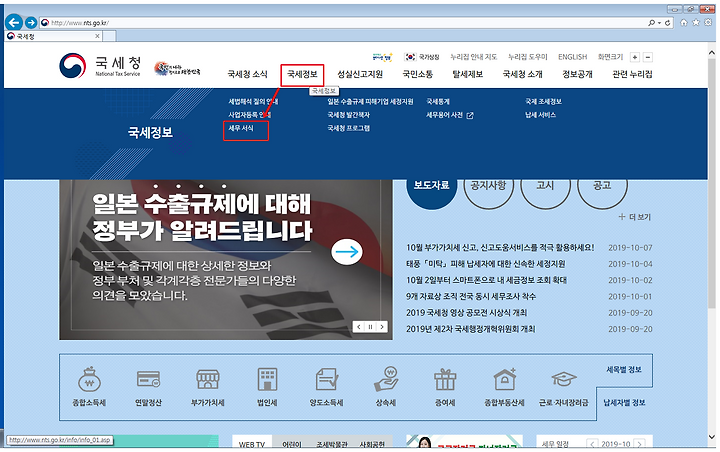
Task: Click the browser Back arrow button
Action: click(14, 22)
